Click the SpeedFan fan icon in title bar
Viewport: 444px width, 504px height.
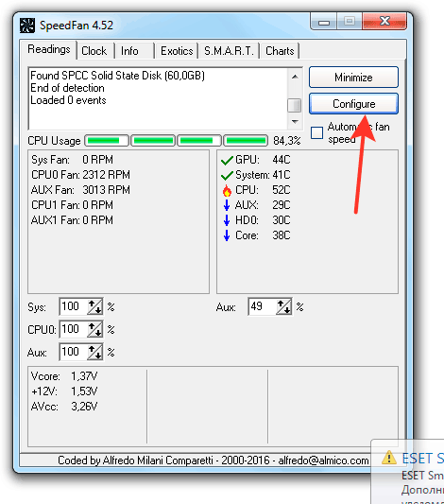point(27,26)
